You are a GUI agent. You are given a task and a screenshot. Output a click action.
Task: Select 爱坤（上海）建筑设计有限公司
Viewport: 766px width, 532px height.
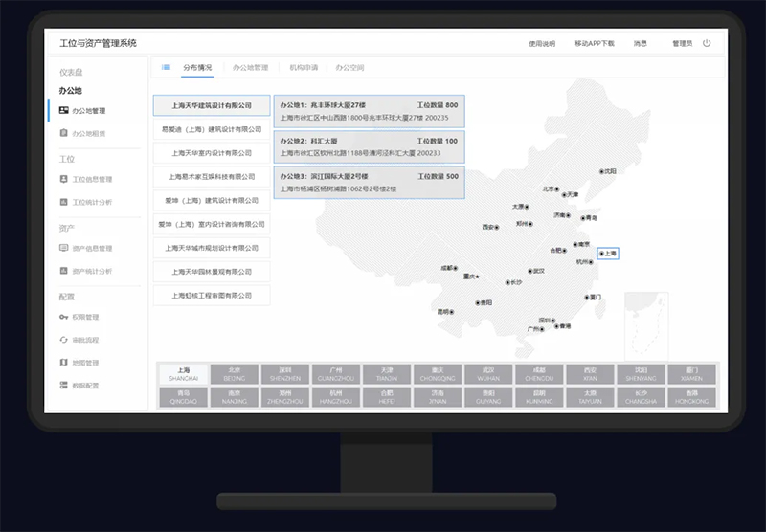(212, 201)
